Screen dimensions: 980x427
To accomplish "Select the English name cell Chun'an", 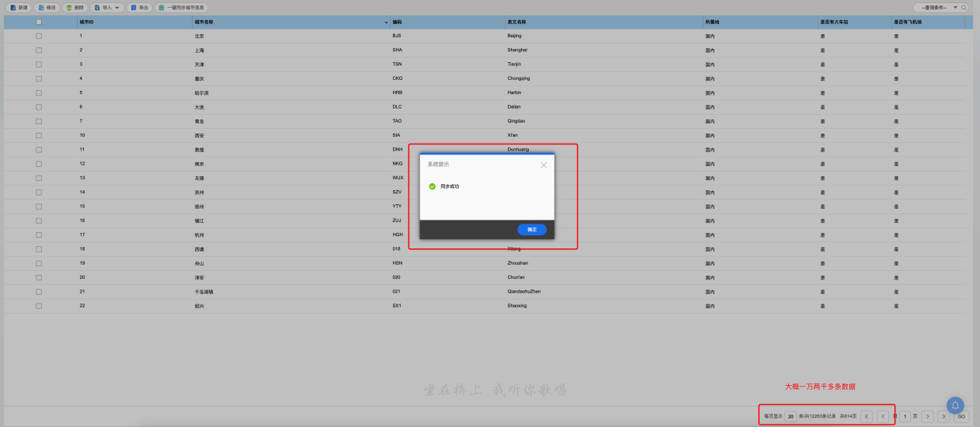I will [516, 277].
